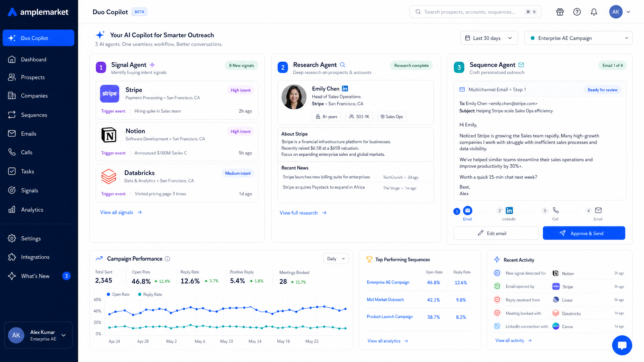The width and height of the screenshot is (644, 362).
Task: Open the Analytics sidebar item
Action: 38,210
